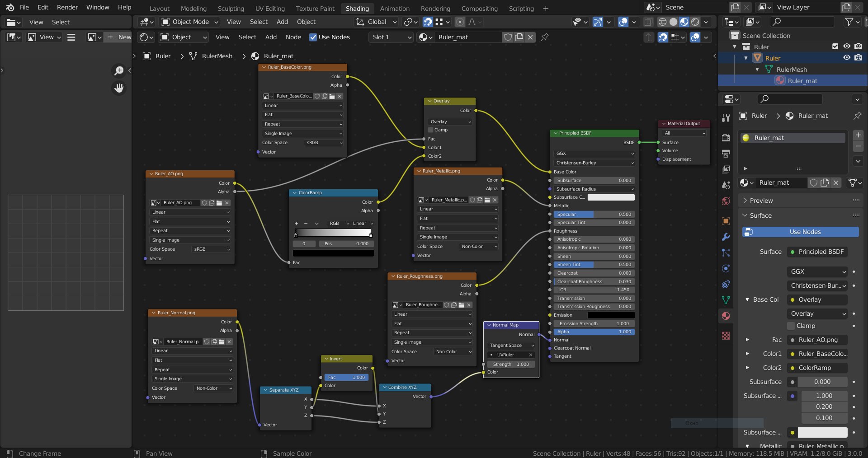Toggle snapping magnet in node editor header
The width and height of the screenshot is (868, 458).
663,37
